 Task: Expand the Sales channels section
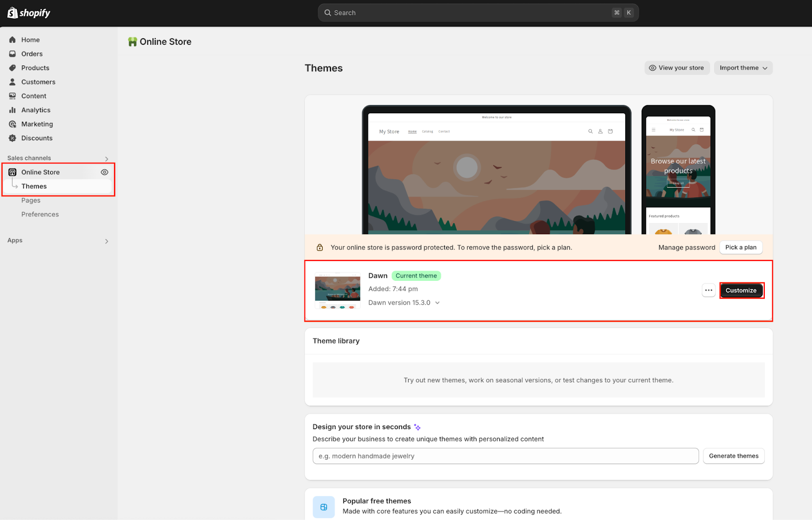pyautogui.click(x=107, y=158)
